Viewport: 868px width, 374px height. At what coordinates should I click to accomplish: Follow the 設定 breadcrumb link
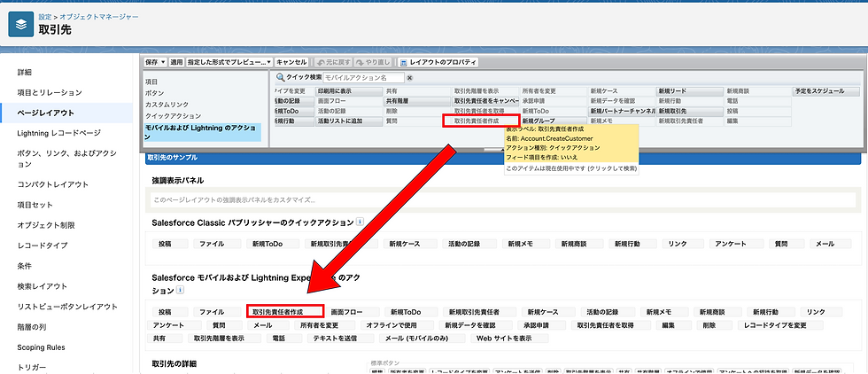pos(45,17)
